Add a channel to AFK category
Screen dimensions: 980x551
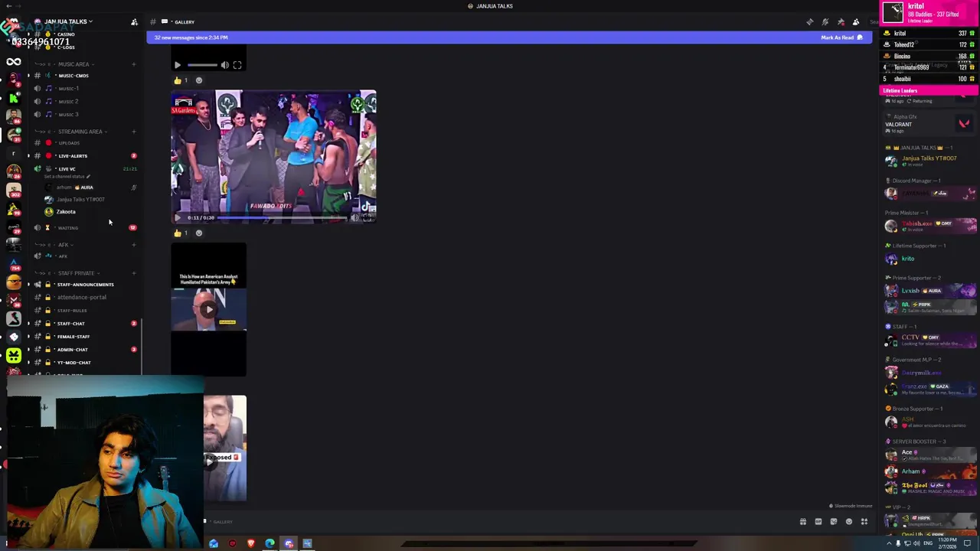click(134, 245)
